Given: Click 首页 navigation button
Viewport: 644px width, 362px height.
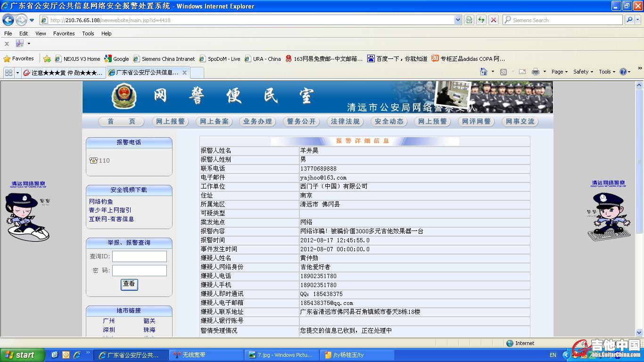Looking at the screenshot, I should 121,121.
